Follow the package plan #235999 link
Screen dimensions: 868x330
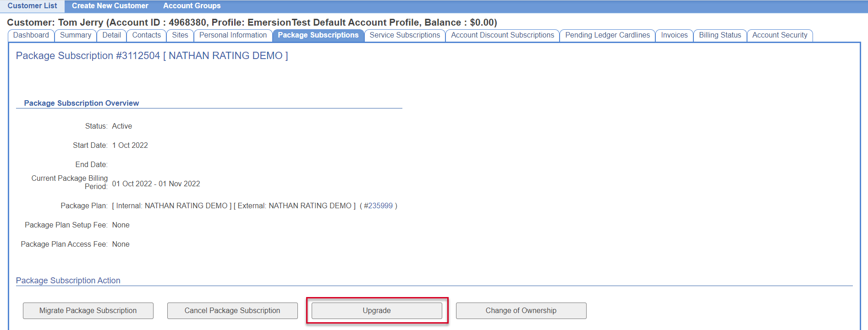(378, 206)
